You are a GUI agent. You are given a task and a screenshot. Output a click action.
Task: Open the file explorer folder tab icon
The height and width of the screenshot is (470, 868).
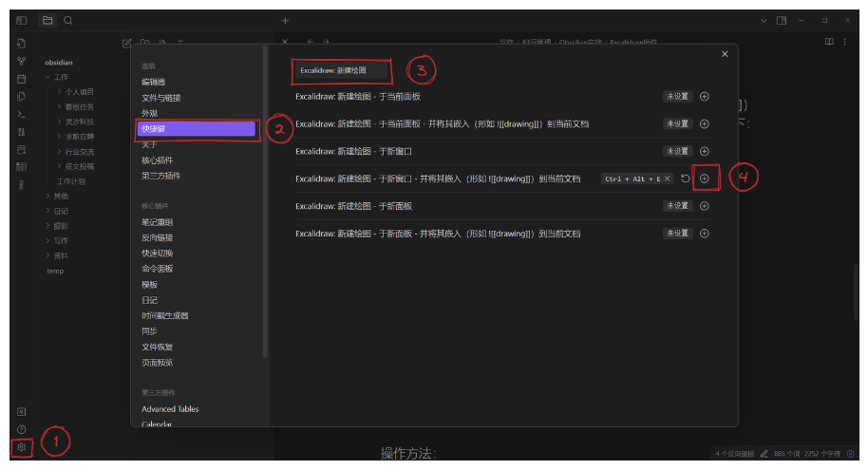pyautogui.click(x=47, y=21)
